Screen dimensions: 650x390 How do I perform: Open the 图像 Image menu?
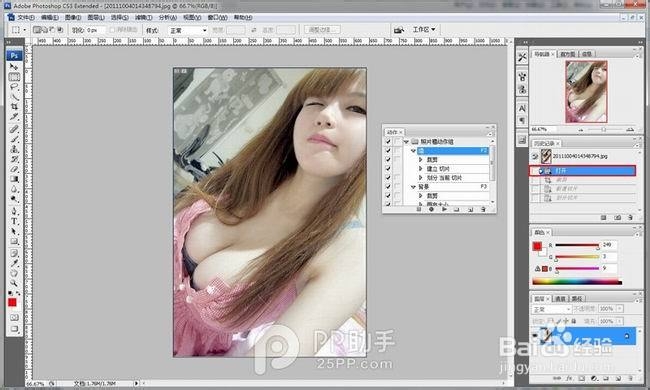click(x=73, y=17)
